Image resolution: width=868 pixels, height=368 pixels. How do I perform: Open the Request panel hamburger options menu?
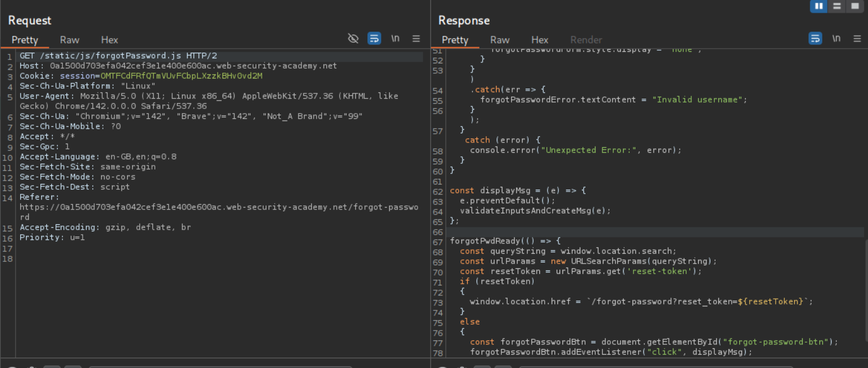pyautogui.click(x=416, y=39)
